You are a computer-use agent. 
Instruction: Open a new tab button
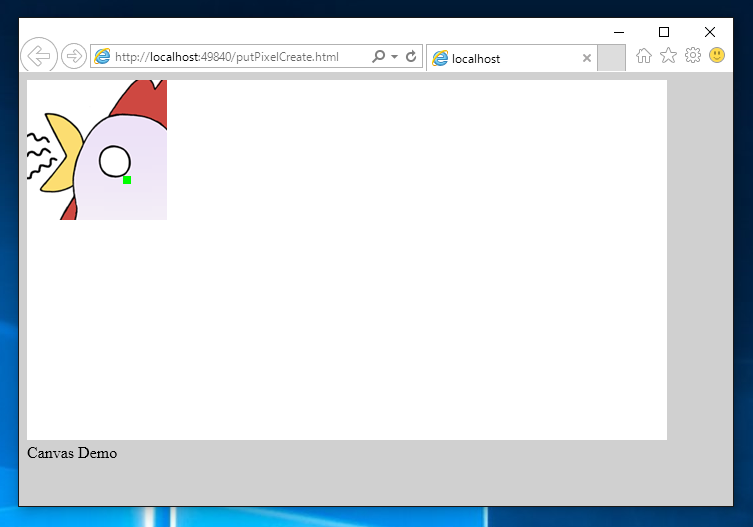click(611, 58)
